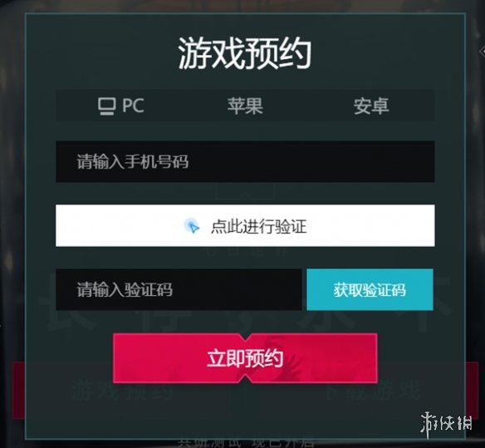This screenshot has width=485, height=448.
Task: Focus the 请输入验证码 code field
Action: (179, 289)
